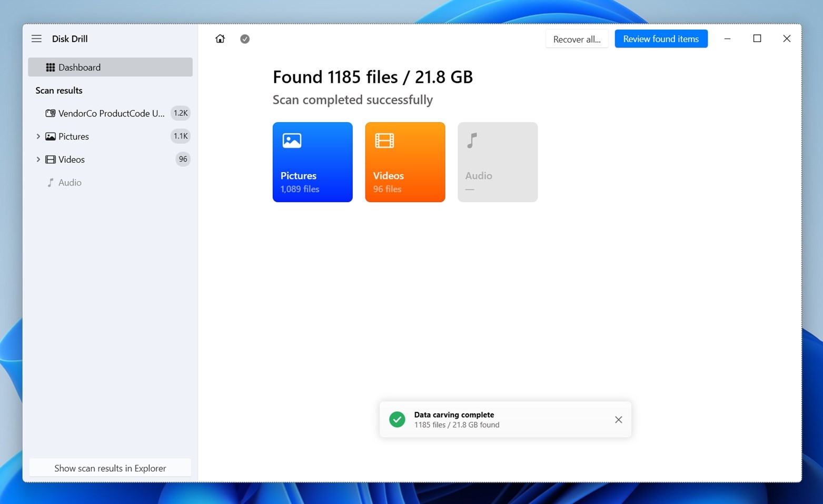This screenshot has height=504, width=823.
Task: Select Dashboard in the sidebar
Action: point(110,67)
